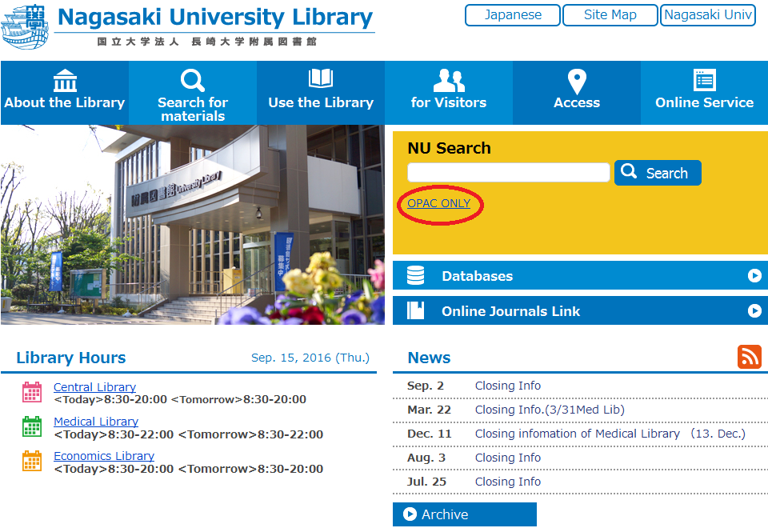Screen dimensions: 768x532
Task: Open the Online Service menu
Action: [x=704, y=93]
